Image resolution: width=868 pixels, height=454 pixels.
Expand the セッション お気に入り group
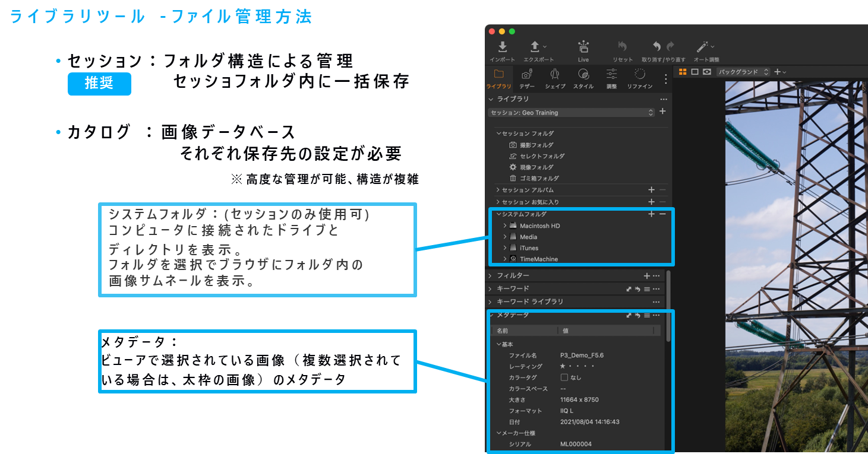pos(498,202)
